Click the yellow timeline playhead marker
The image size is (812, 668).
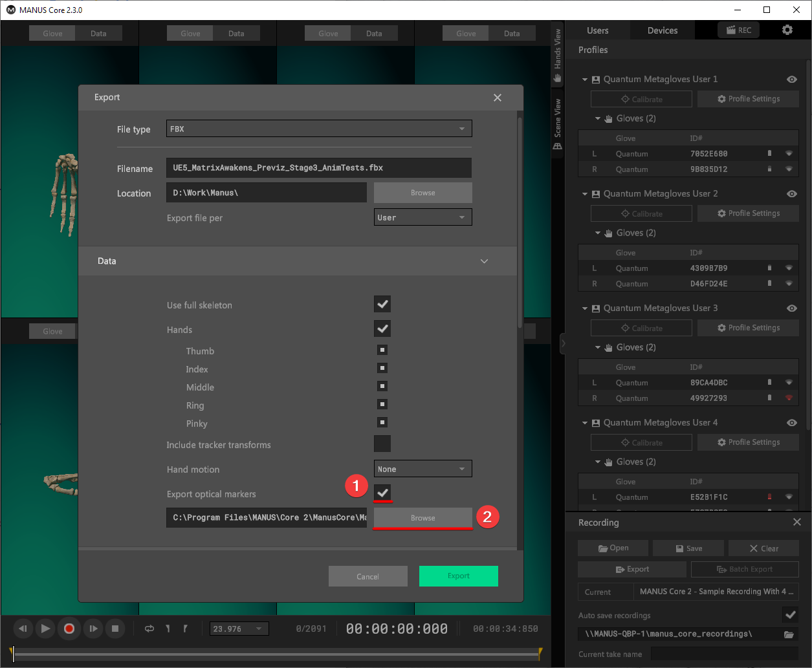pyautogui.click(x=12, y=653)
